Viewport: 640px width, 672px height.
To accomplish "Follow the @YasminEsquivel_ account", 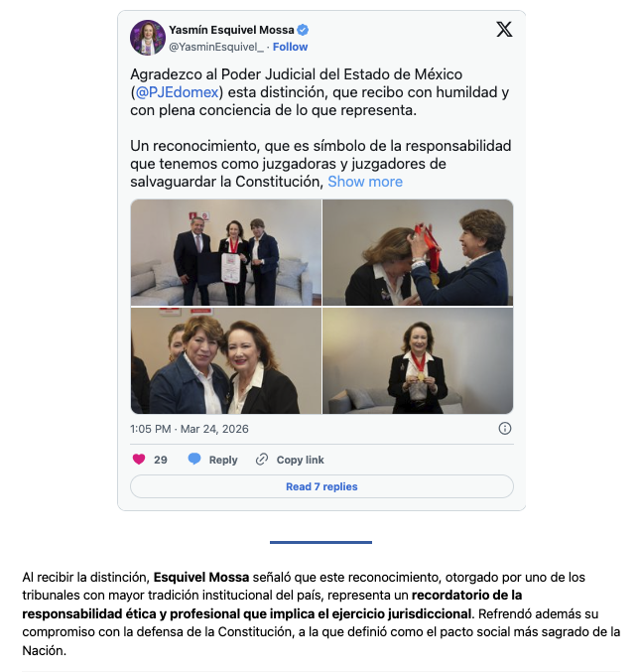I will click(290, 47).
